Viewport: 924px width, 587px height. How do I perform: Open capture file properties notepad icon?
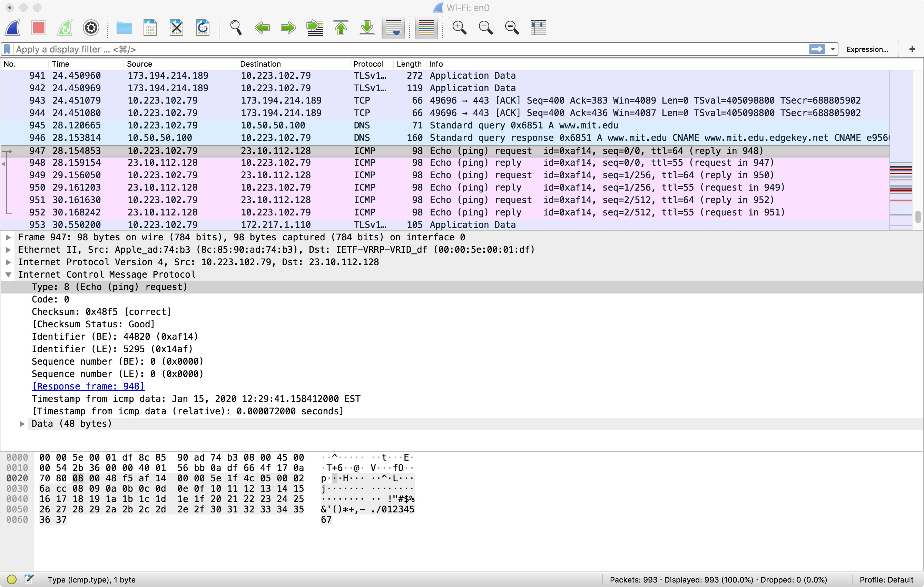(x=29, y=579)
